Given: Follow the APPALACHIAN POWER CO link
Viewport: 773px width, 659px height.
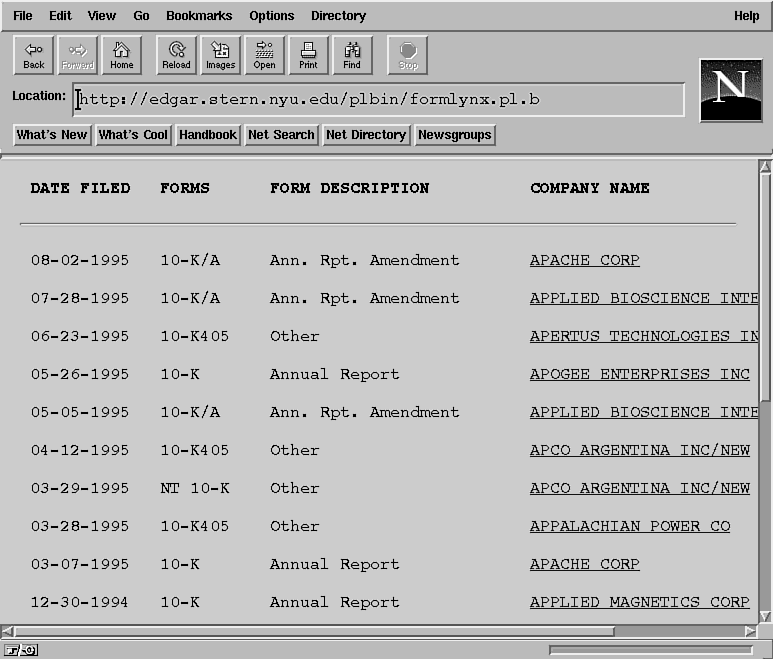Looking at the screenshot, I should pyautogui.click(x=629, y=526).
